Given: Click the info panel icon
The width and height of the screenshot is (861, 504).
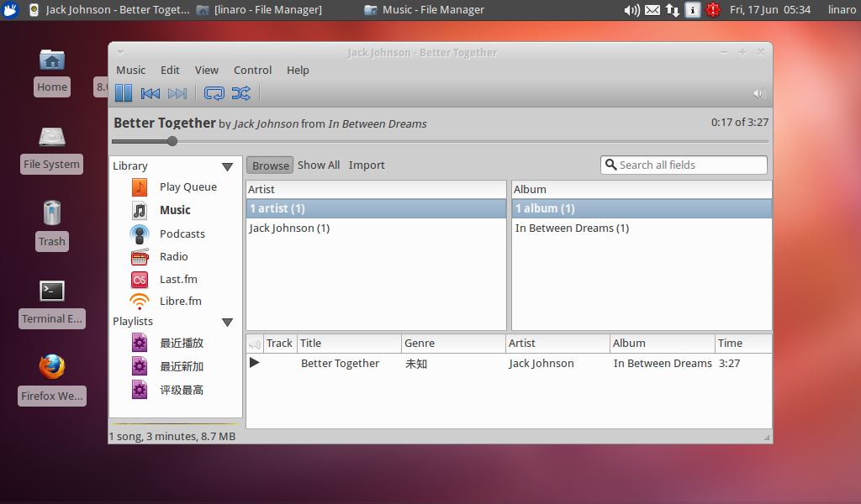Looking at the screenshot, I should 693,10.
